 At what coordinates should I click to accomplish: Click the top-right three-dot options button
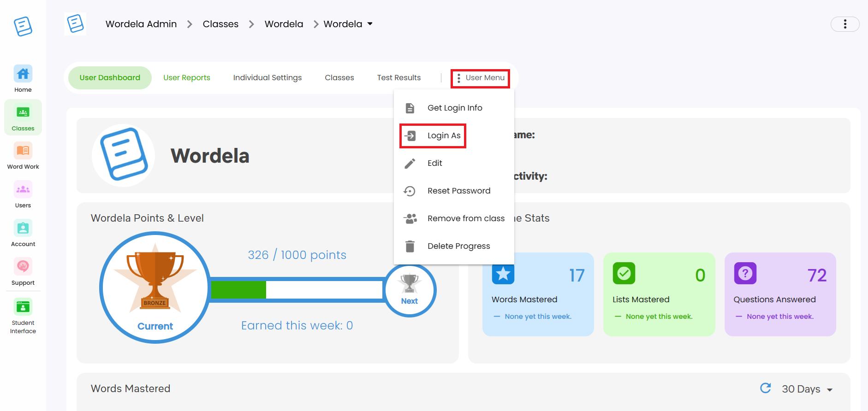coord(844,24)
